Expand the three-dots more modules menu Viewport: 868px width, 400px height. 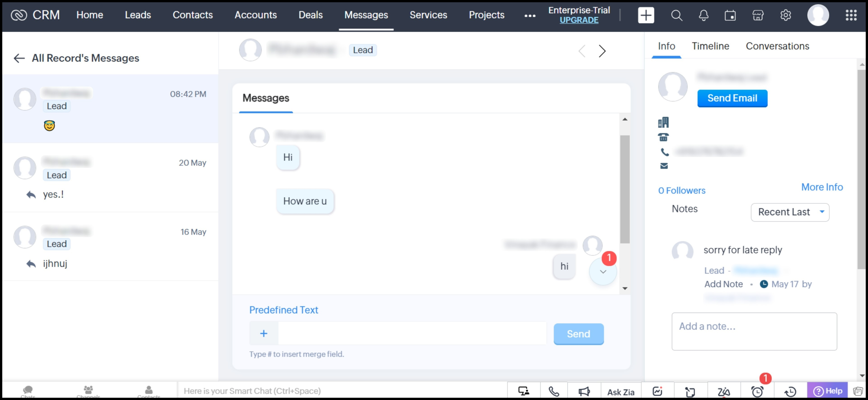tap(530, 15)
